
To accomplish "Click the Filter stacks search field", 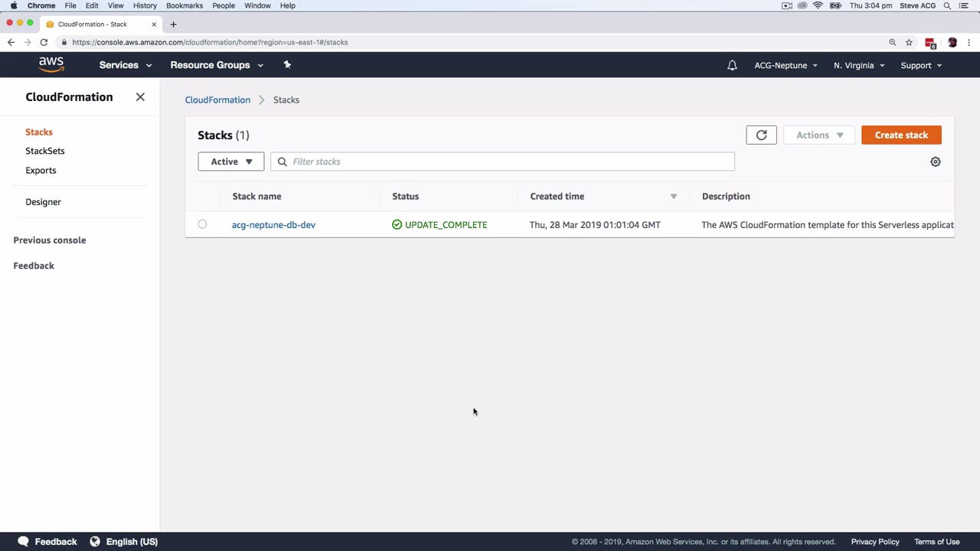I will click(x=502, y=161).
